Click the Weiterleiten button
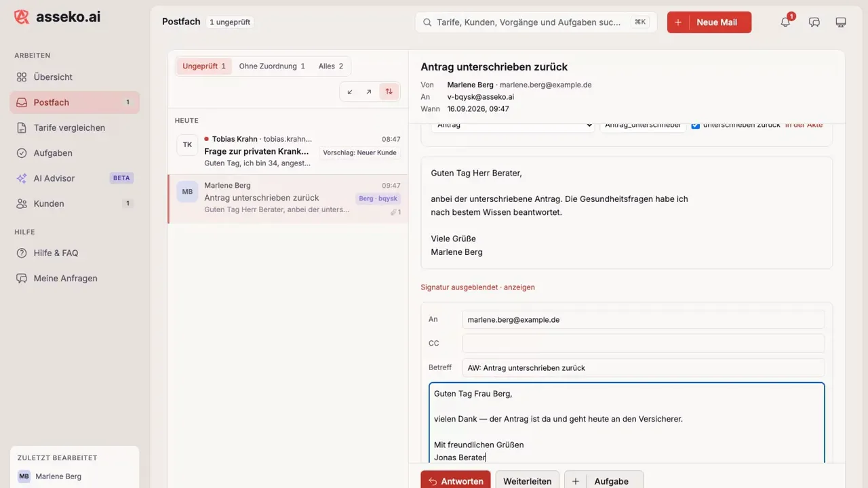 coord(528,481)
